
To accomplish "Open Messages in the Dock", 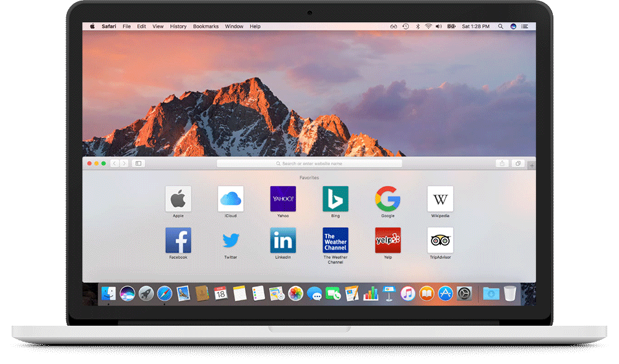I will click(x=314, y=293).
